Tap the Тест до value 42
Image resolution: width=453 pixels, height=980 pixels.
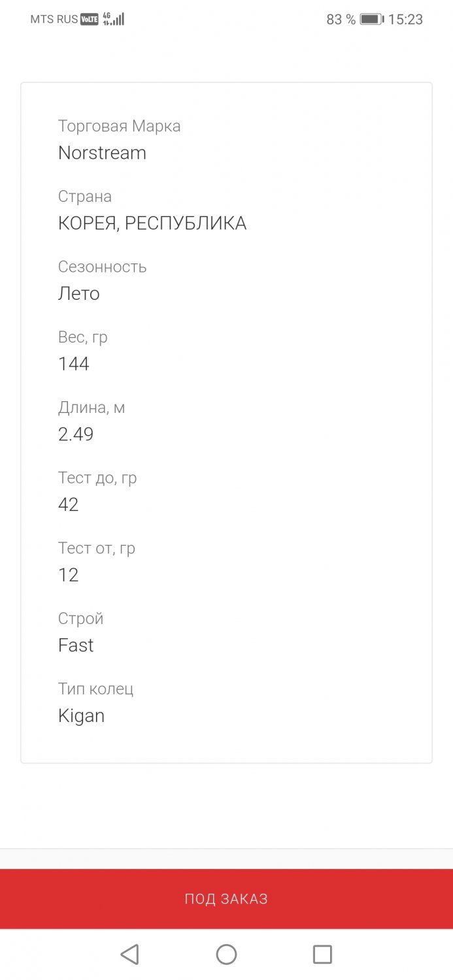click(69, 504)
